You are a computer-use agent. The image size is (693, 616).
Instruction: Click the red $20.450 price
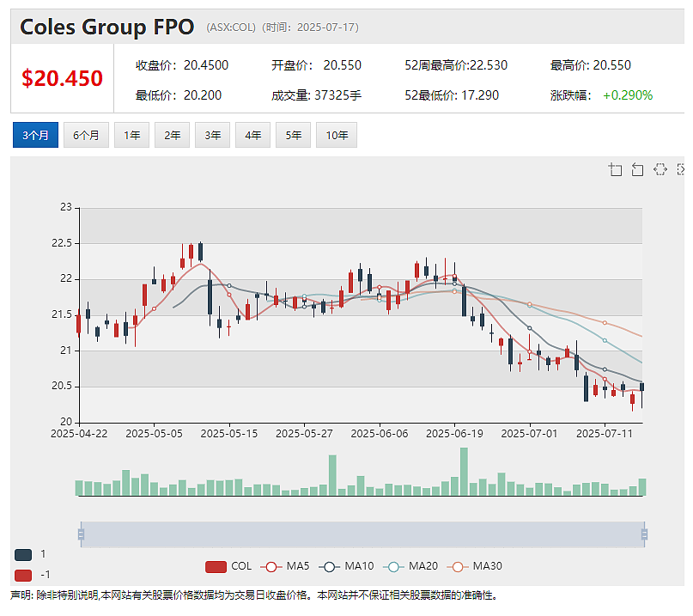[x=62, y=78]
